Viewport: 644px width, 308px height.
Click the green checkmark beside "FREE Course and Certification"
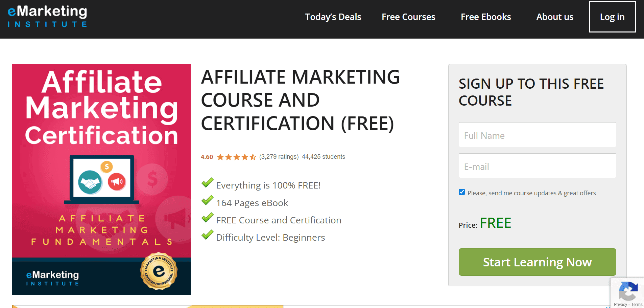(x=207, y=218)
